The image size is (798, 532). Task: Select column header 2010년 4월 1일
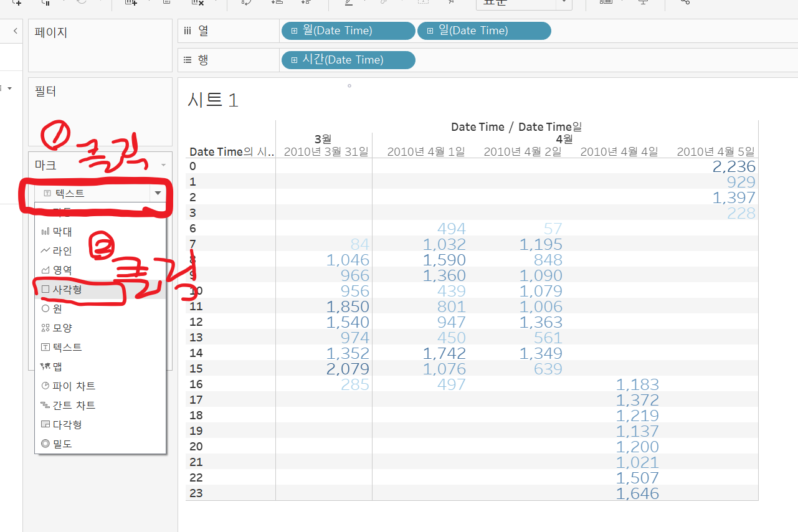pyautogui.click(x=426, y=151)
